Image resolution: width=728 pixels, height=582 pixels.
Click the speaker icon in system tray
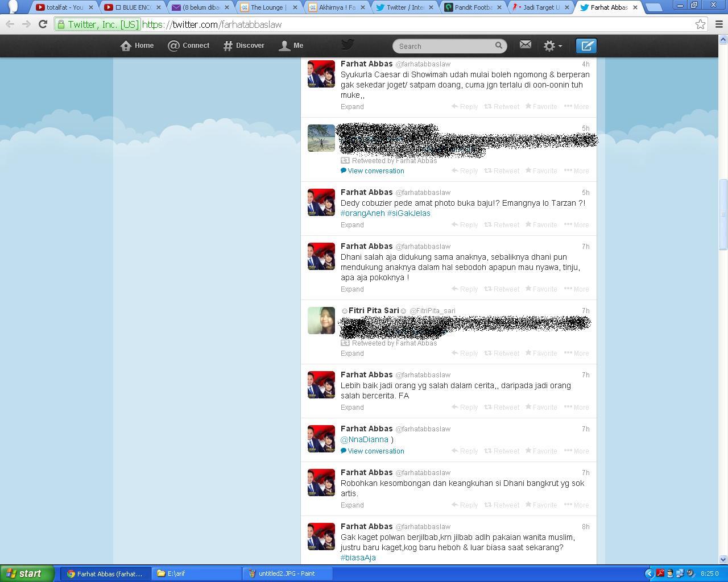coord(690,573)
